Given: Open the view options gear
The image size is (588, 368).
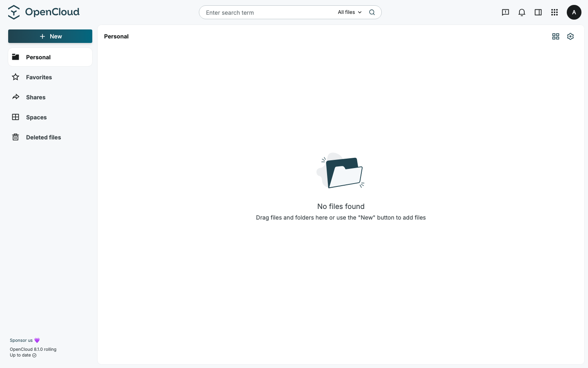Looking at the screenshot, I should click(x=570, y=36).
